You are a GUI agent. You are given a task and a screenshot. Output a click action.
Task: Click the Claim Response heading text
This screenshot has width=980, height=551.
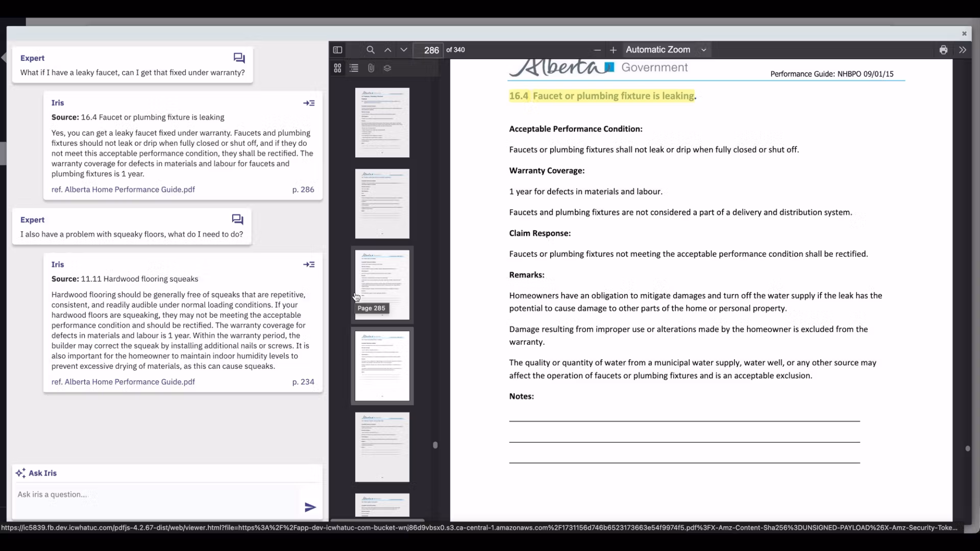(x=540, y=233)
